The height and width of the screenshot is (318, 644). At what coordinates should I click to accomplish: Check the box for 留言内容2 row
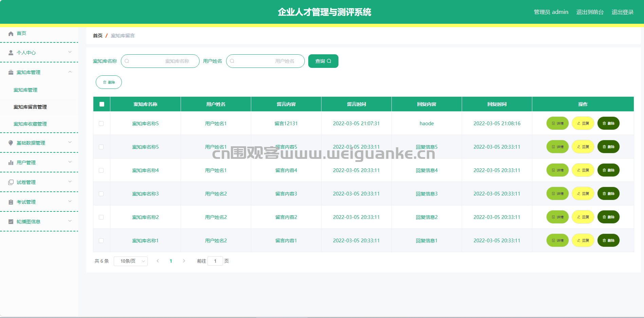101,217
